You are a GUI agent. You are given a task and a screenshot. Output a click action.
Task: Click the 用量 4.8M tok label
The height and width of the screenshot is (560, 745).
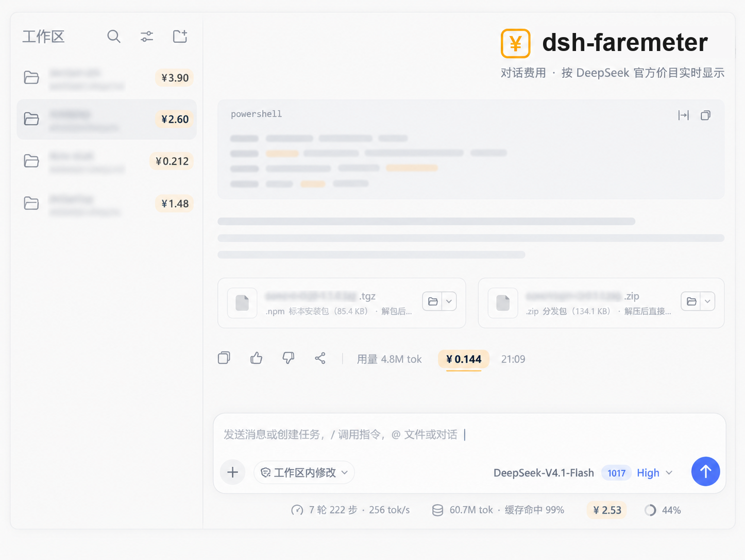tap(390, 359)
